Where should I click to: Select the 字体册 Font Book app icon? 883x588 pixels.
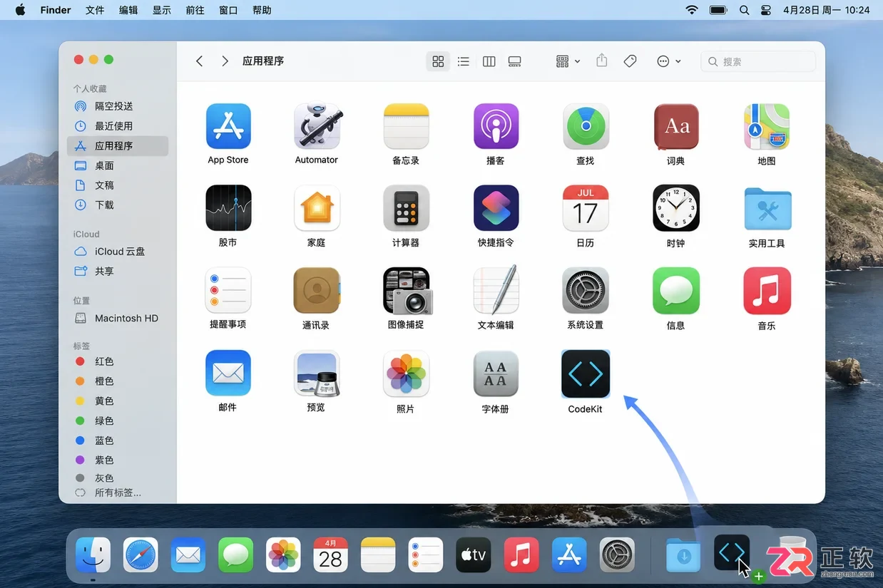[496, 373]
